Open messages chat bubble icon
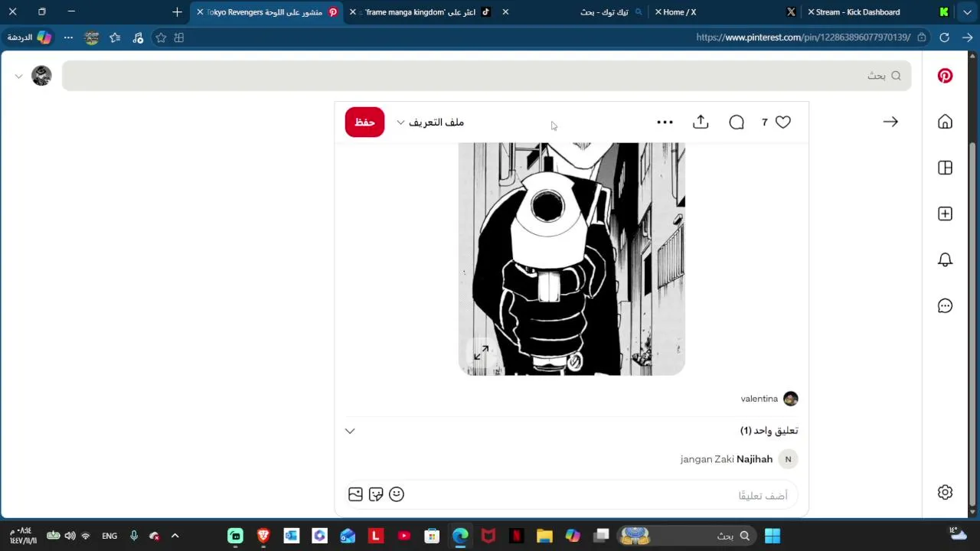Image resolution: width=980 pixels, height=551 pixels. coord(945,305)
